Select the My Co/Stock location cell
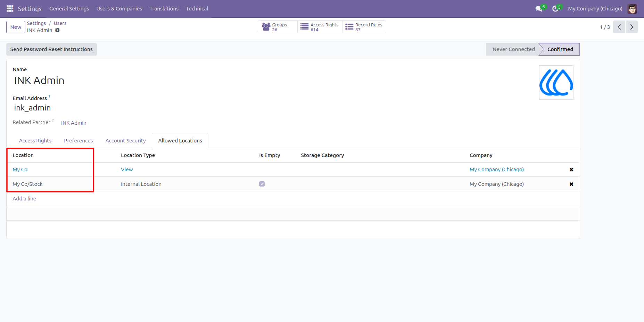The image size is (644, 322). click(27, 184)
